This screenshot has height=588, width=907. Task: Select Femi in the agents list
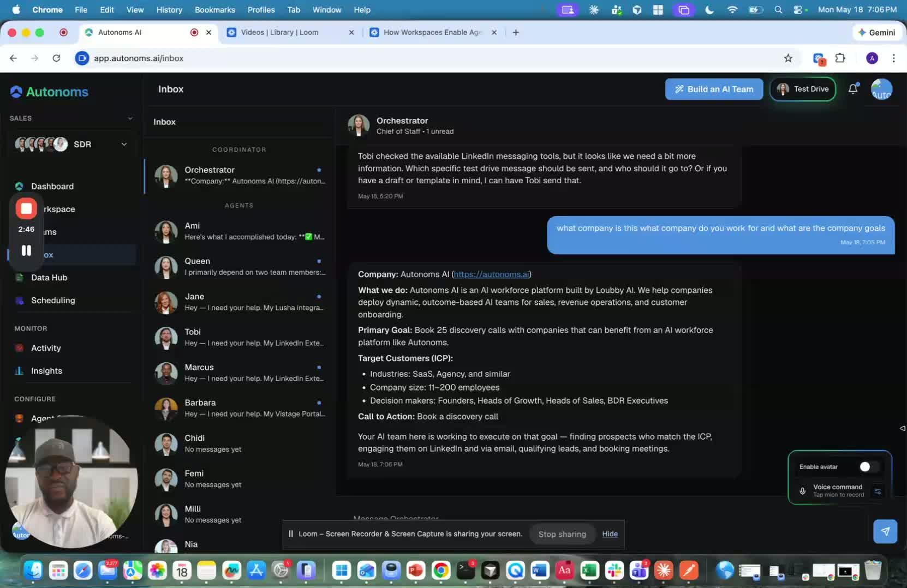(x=240, y=479)
